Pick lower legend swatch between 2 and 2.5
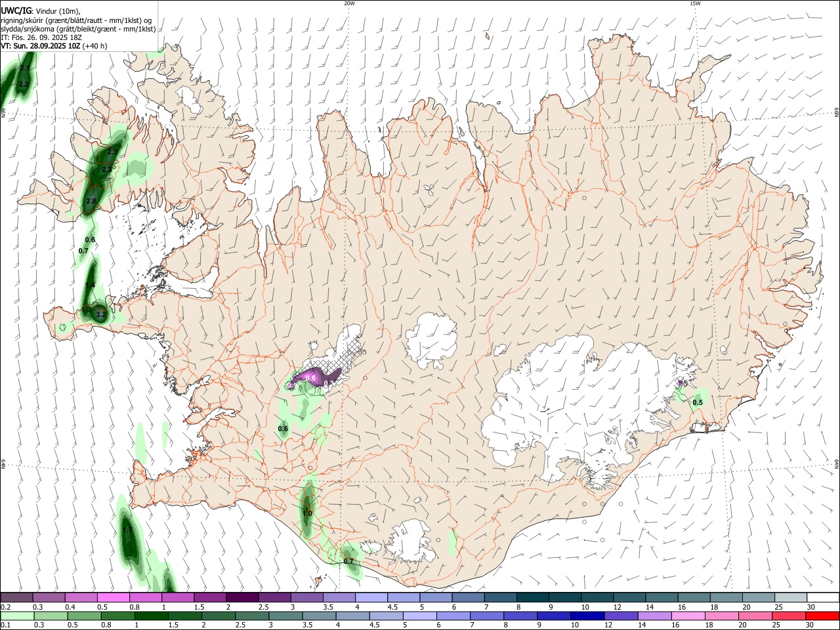The height and width of the screenshot is (630, 840). coord(218,616)
